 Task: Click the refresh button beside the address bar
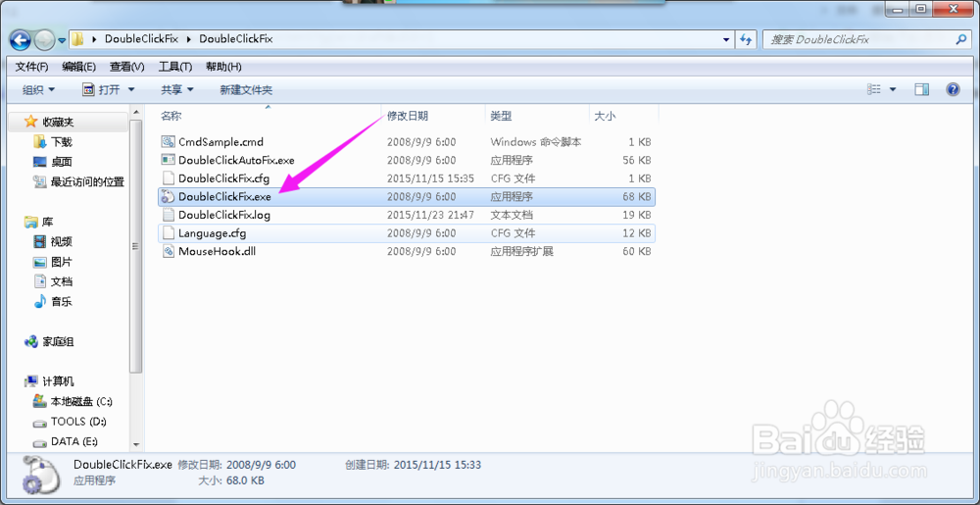click(745, 39)
